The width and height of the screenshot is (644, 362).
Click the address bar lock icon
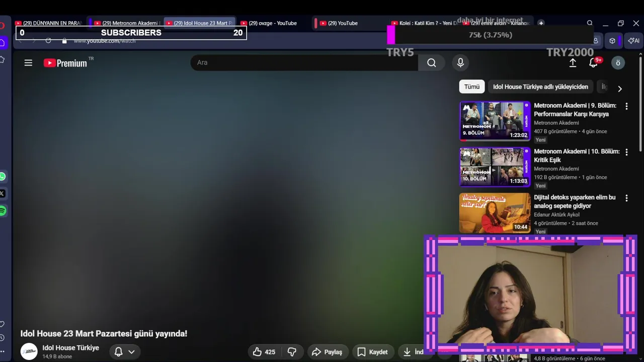[x=64, y=41]
